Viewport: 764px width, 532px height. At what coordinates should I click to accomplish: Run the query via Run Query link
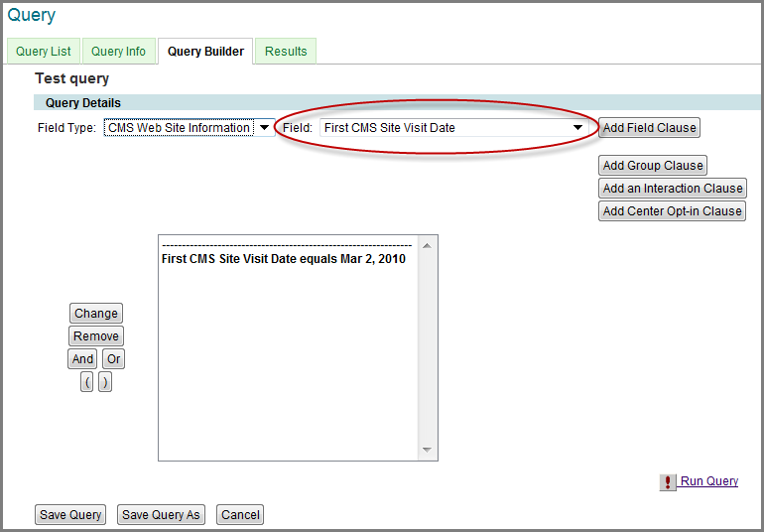point(709,481)
